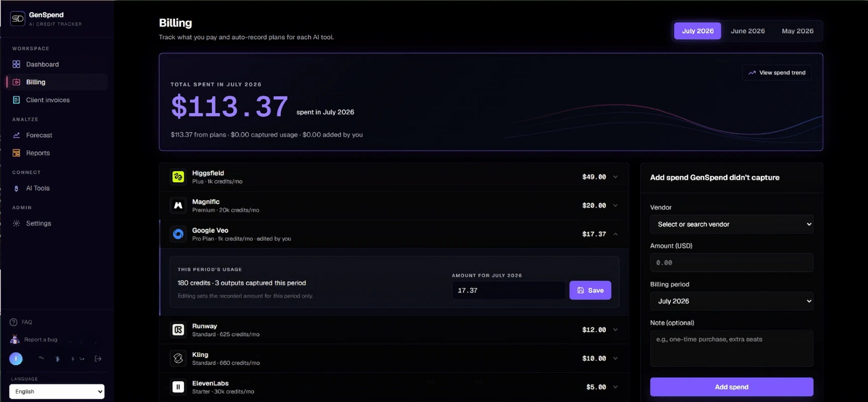The height and width of the screenshot is (402, 868).
Task: Click the FAQ question mark icon
Action: [x=14, y=322]
